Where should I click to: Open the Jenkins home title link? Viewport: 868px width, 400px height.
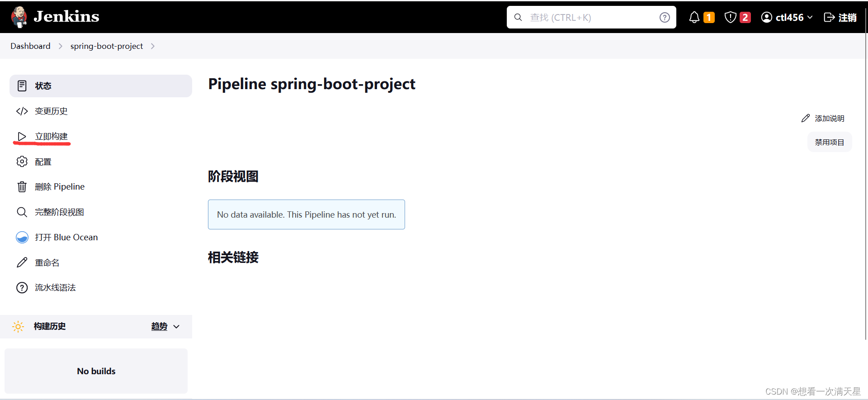point(66,17)
